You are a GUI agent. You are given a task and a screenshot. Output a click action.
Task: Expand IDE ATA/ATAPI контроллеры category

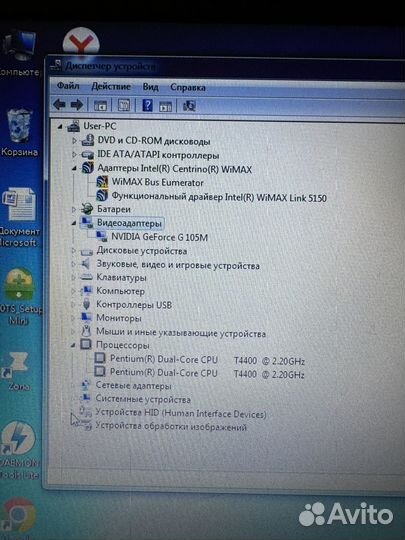pos(74,155)
